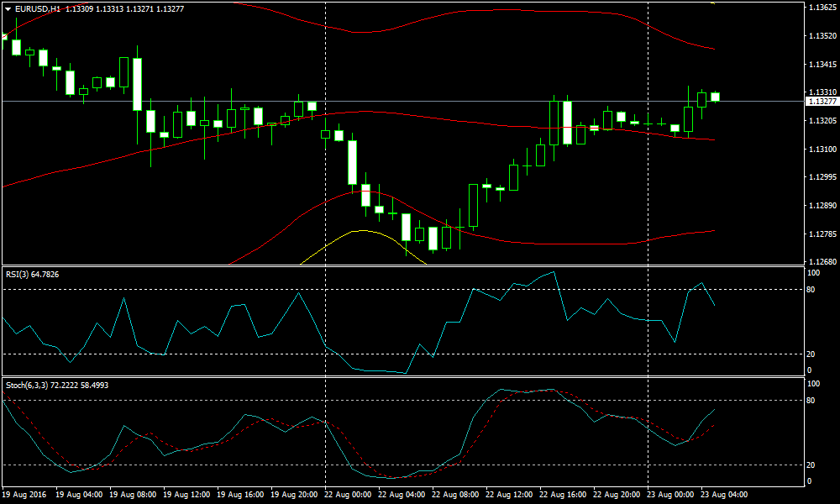
Task: Select the 22 Aug 00:00 time axis label
Action: [348, 495]
